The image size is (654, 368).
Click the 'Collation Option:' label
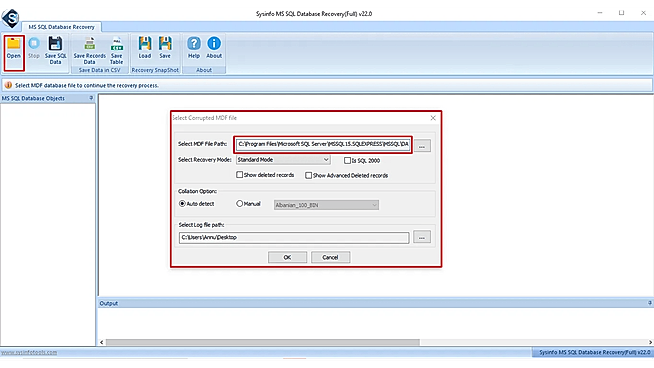(197, 191)
